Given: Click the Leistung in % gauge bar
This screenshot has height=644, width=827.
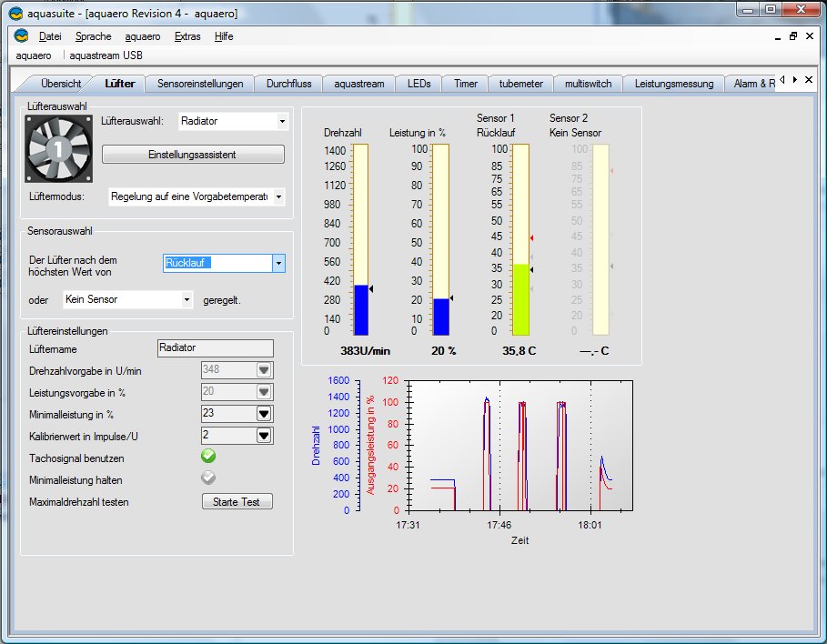Looking at the screenshot, I should click(x=441, y=241).
